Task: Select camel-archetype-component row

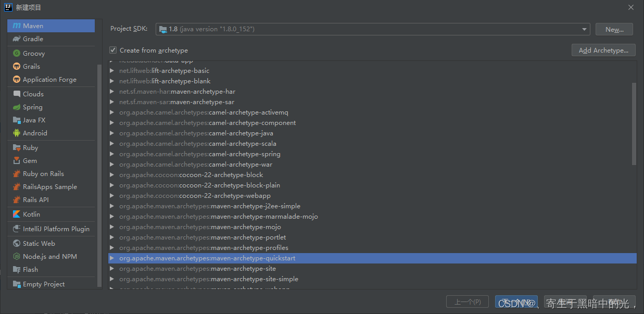Action: 372,123
